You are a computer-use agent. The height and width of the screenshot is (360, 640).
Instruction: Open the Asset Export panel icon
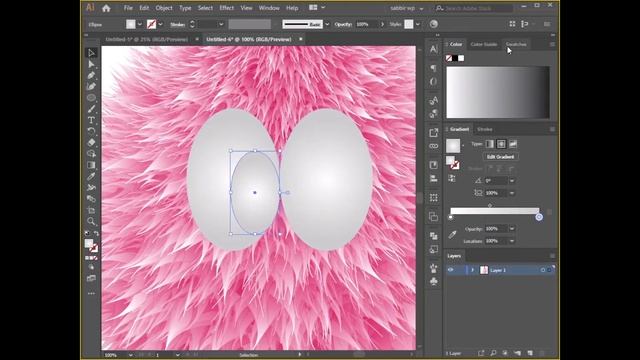click(x=433, y=133)
